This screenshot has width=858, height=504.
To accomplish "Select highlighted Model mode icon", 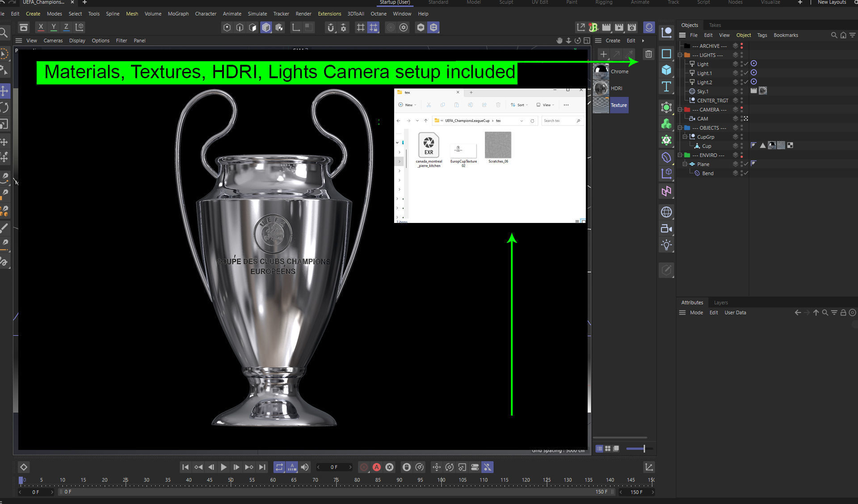I will tap(266, 28).
